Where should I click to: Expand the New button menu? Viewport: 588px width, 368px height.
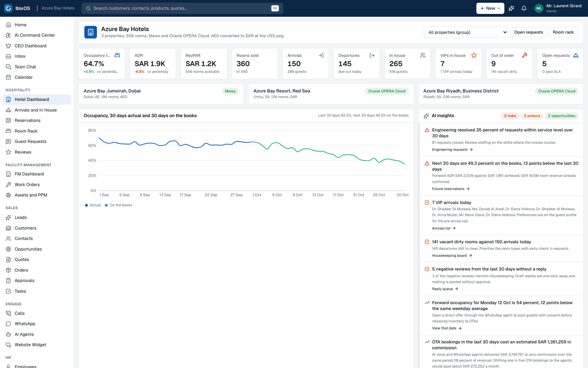[490, 8]
